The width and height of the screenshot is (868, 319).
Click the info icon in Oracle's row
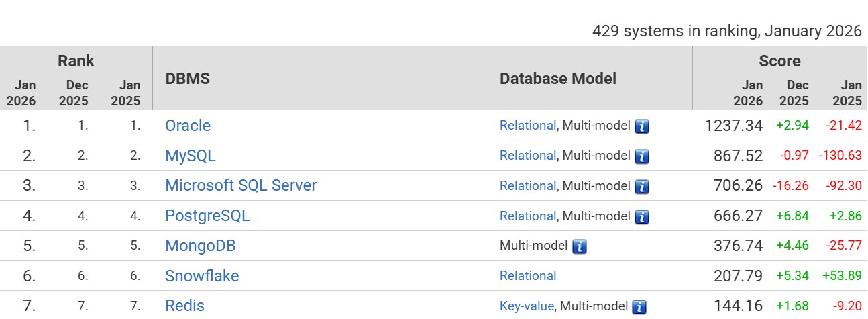tap(642, 126)
